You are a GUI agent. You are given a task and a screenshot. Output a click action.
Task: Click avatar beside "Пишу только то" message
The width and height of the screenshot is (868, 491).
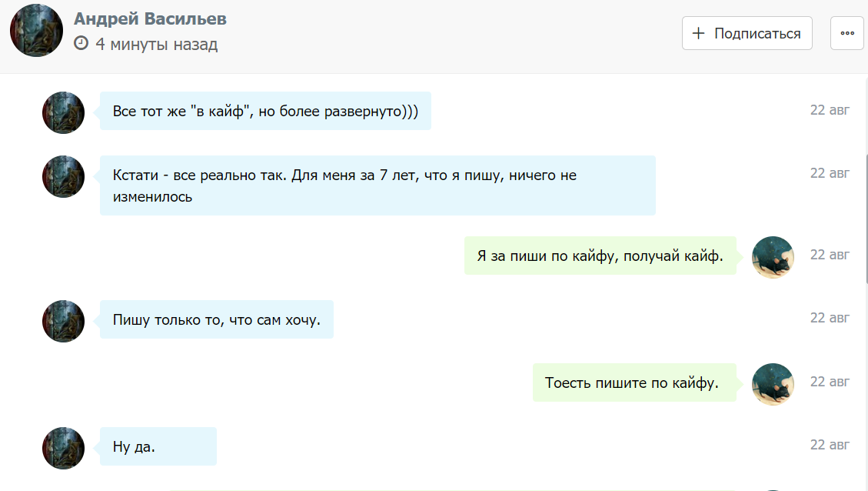63,320
